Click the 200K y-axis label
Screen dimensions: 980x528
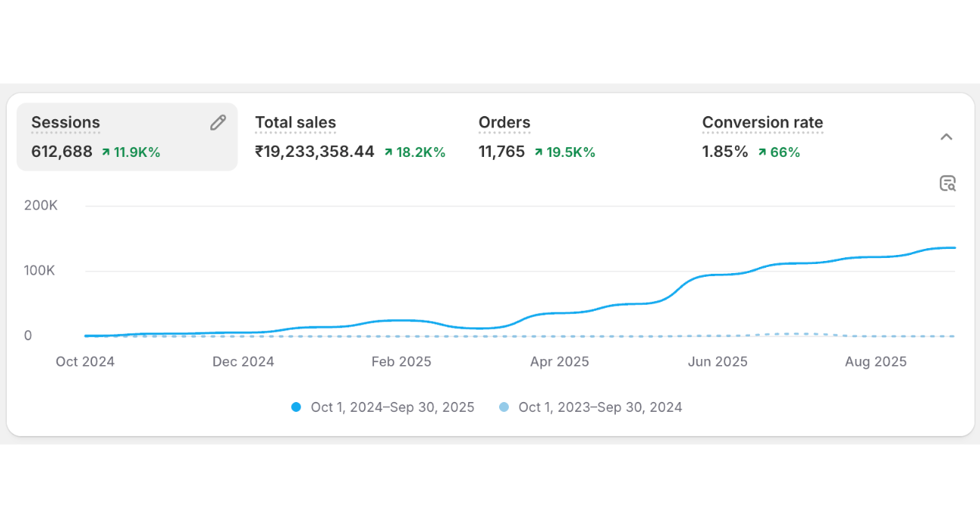click(41, 205)
